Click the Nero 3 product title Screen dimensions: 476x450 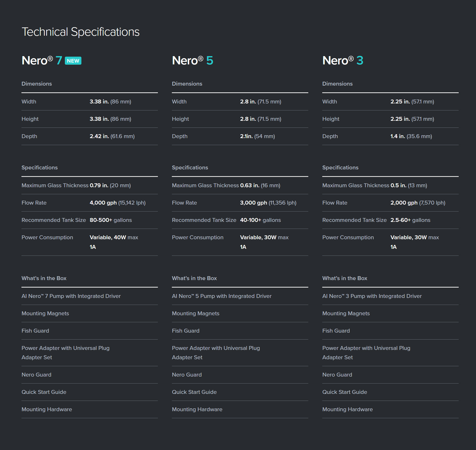click(343, 61)
